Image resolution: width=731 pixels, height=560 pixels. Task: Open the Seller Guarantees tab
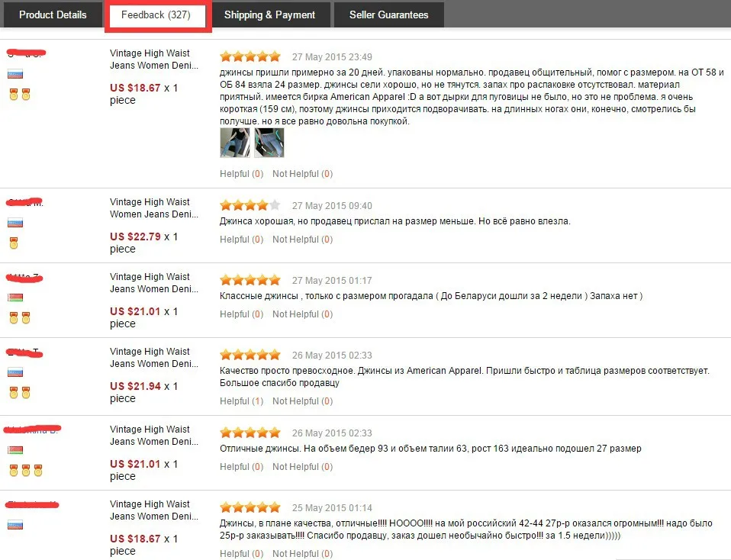(389, 15)
